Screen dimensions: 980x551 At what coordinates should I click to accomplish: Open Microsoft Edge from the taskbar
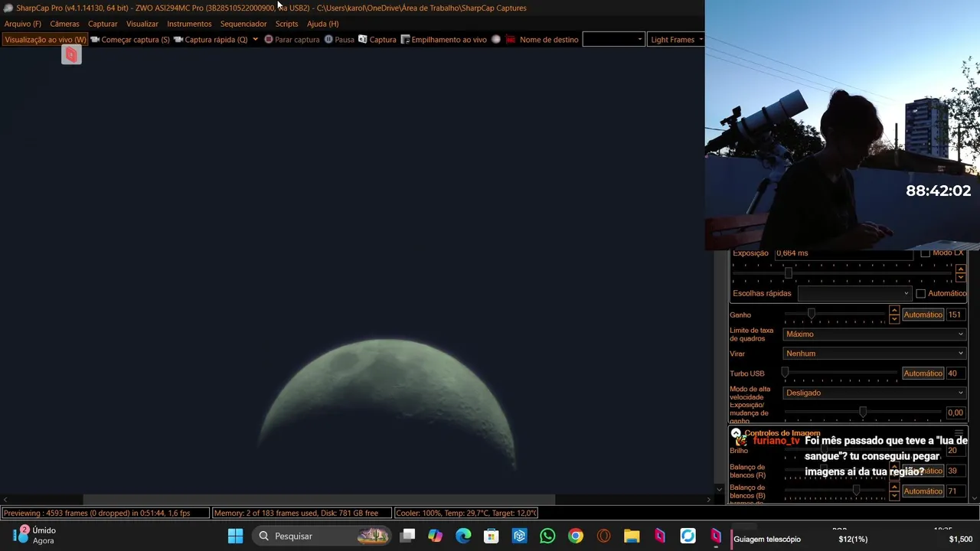463,536
